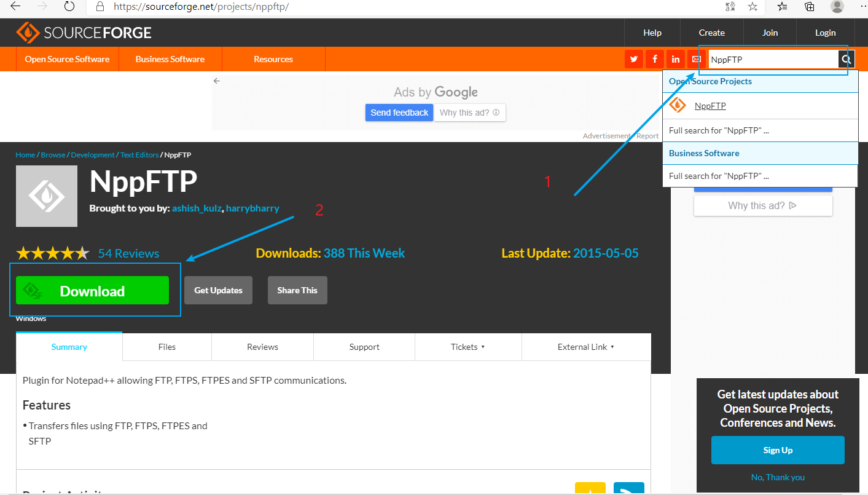Open the Business Software menu
This screenshot has width=868, height=495.
[x=170, y=59]
